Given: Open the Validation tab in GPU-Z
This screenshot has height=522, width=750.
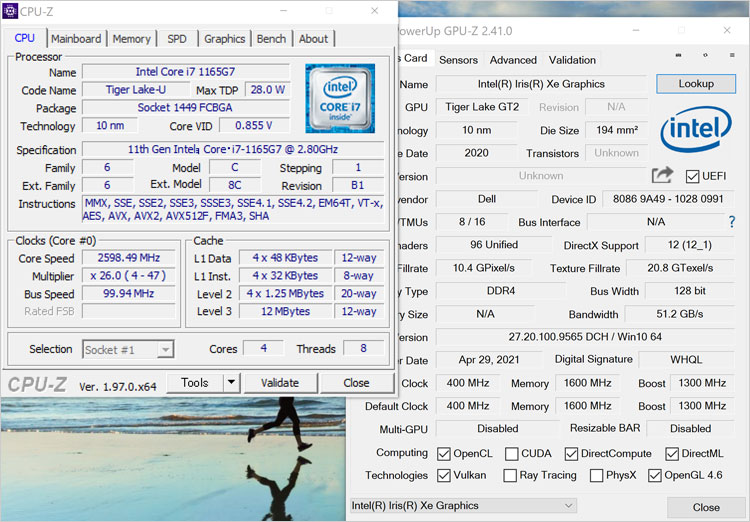Looking at the screenshot, I should [572, 60].
